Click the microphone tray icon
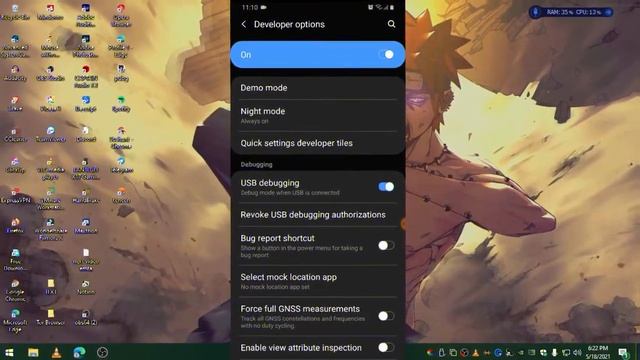The image size is (640, 360). tap(554, 352)
